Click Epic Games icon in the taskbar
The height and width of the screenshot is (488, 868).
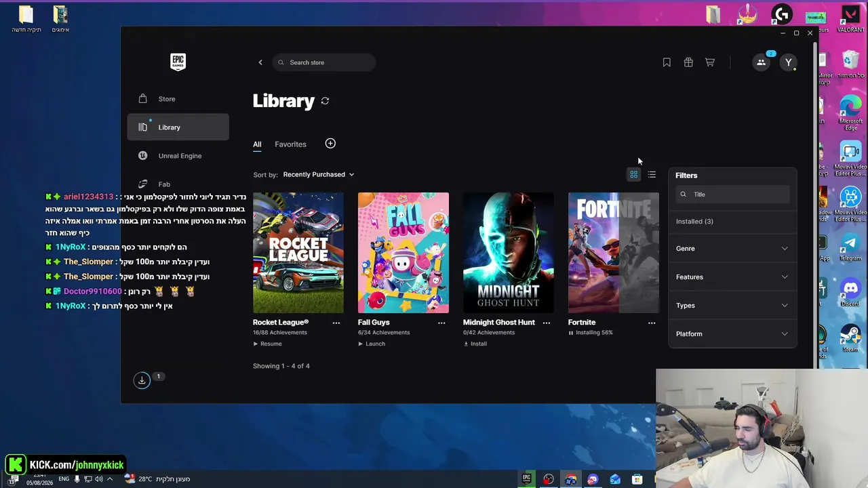click(526, 479)
